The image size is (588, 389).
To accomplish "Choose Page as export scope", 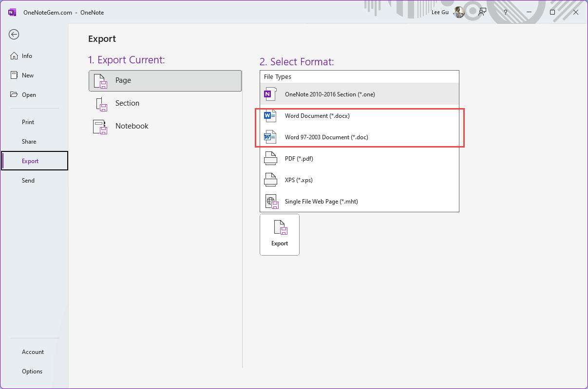I will pos(165,81).
